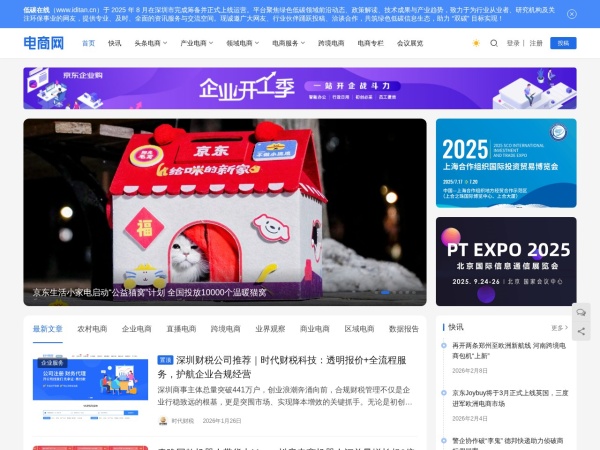
Task: Select the 直播电商 article tab
Action: click(x=181, y=328)
